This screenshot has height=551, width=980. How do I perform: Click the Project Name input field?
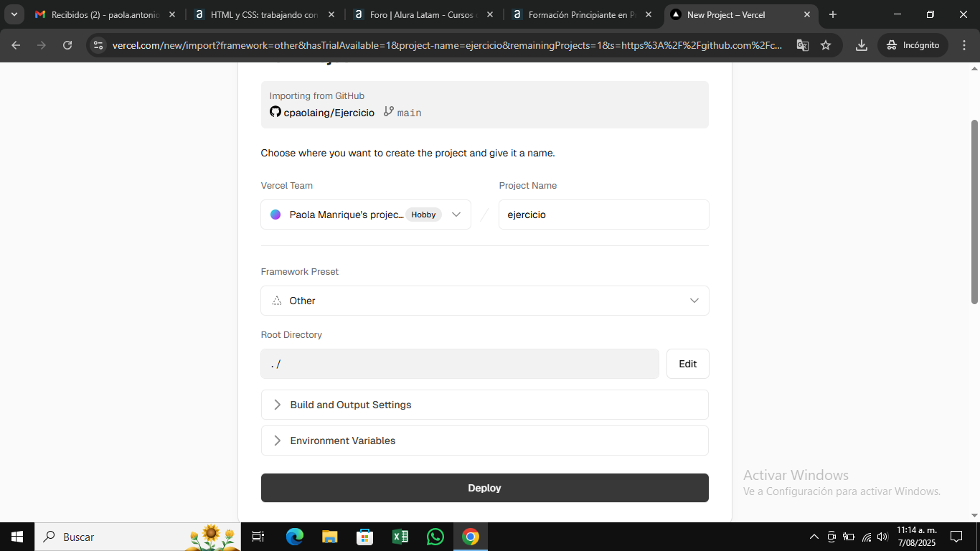(x=604, y=215)
